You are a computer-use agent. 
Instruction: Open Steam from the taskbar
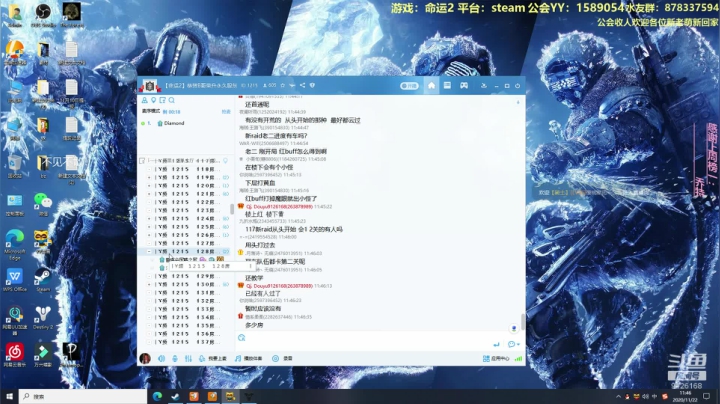175,396
